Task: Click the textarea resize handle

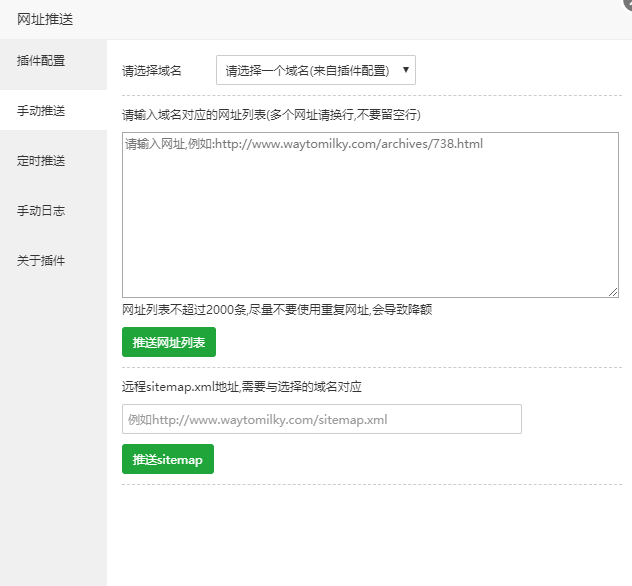Action: click(x=613, y=292)
